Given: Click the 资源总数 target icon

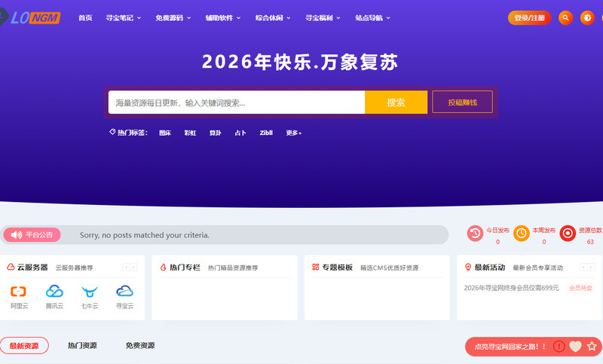Looking at the screenshot, I should point(568,234).
